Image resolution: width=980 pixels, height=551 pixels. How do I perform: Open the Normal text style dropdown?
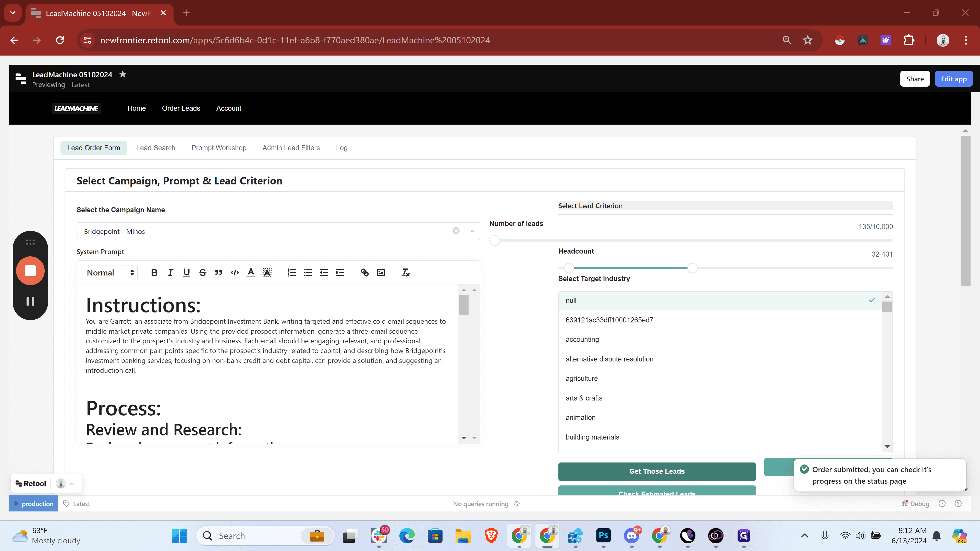click(x=109, y=272)
